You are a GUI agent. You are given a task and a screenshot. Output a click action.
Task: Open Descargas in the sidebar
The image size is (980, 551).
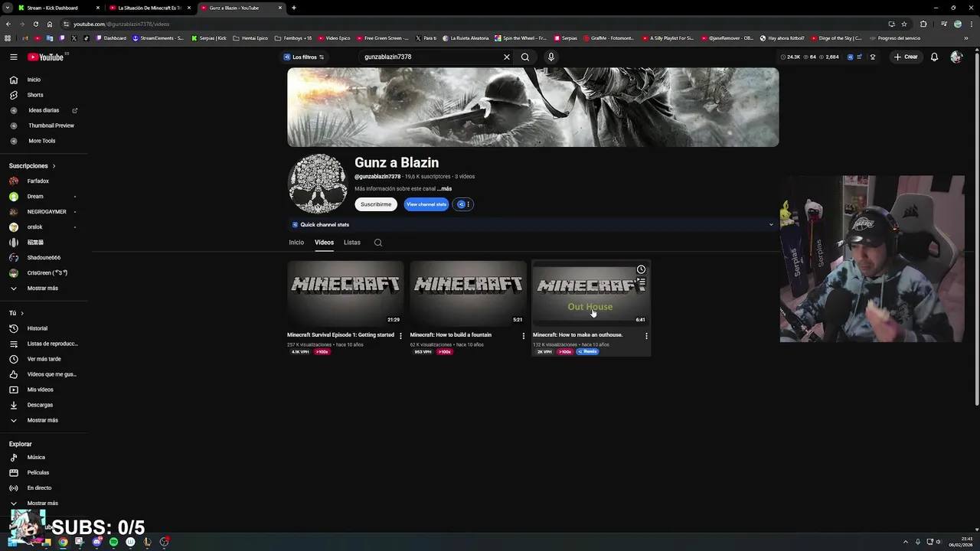pyautogui.click(x=40, y=405)
